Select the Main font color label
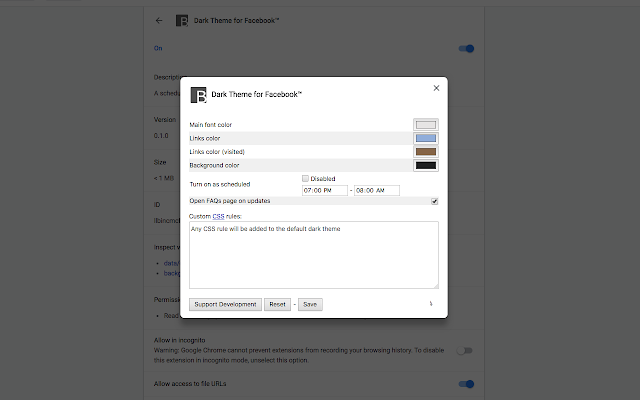Screen dimensions: 640x400 [211, 125]
